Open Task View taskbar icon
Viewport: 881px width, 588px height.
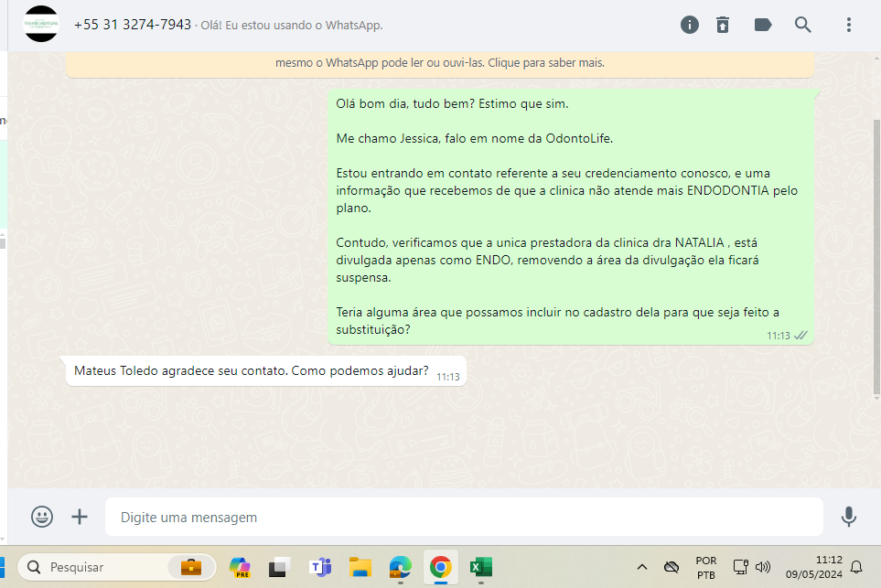(279, 568)
